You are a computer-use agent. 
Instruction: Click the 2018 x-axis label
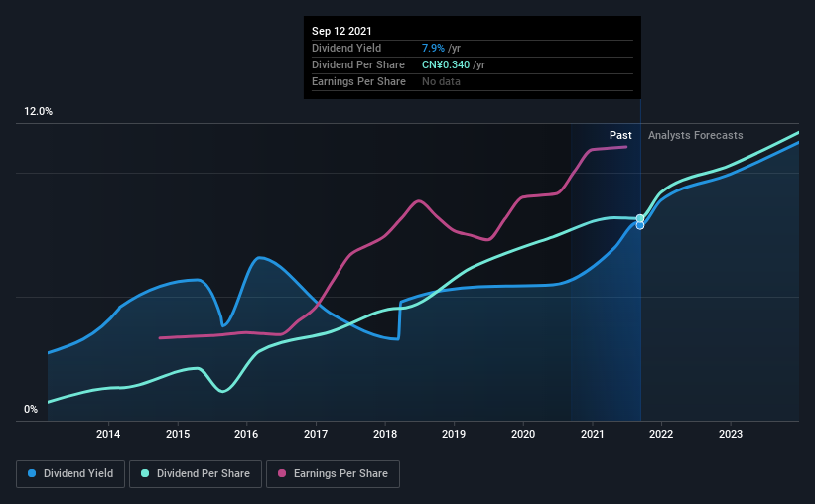385,434
